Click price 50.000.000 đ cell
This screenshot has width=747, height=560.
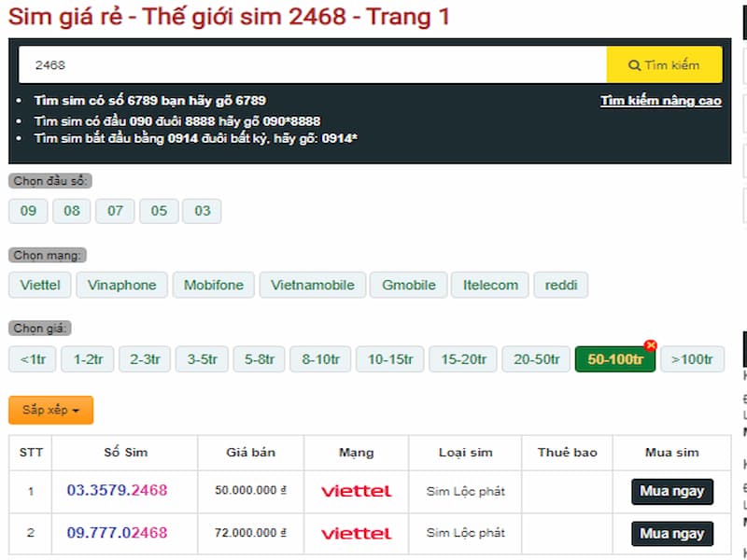pos(250,491)
